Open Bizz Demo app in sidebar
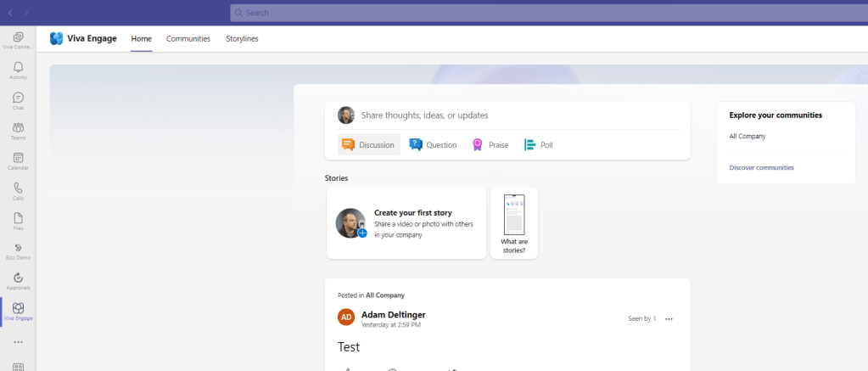Image resolution: width=868 pixels, height=371 pixels. point(18,250)
